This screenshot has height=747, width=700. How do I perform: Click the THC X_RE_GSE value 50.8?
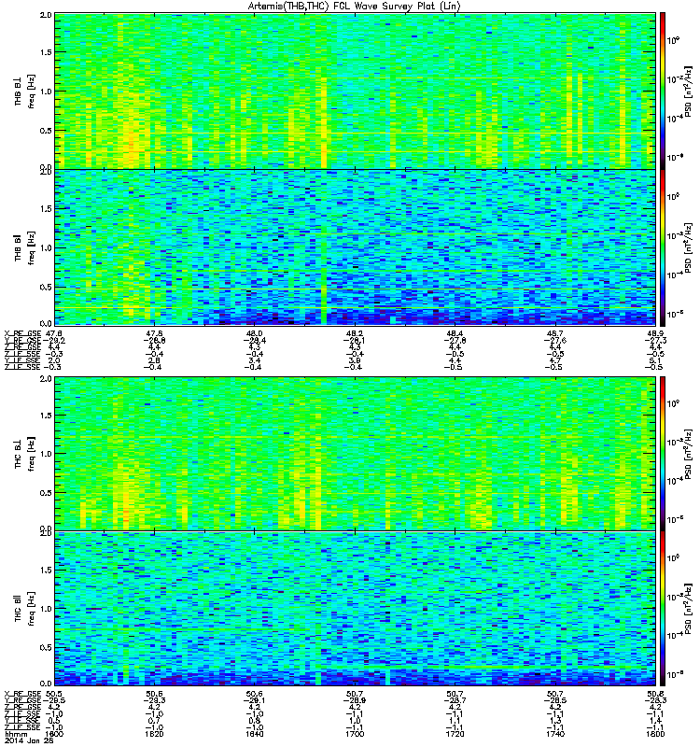pos(655,694)
